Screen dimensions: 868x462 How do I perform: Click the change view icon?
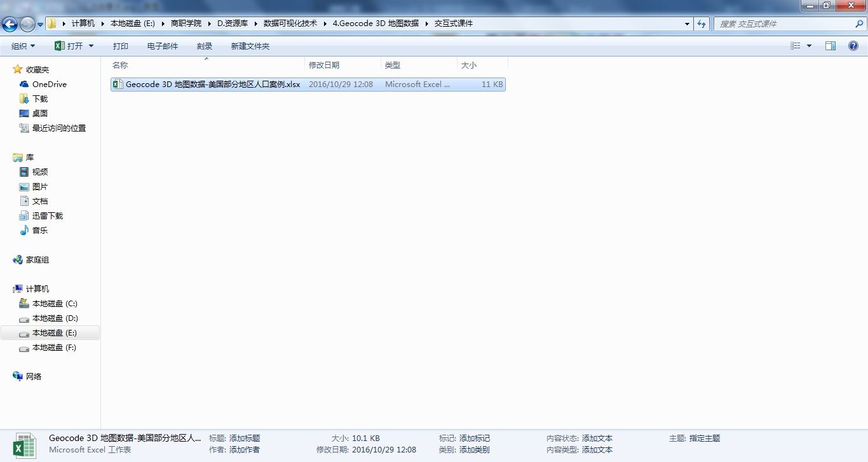tap(796, 46)
